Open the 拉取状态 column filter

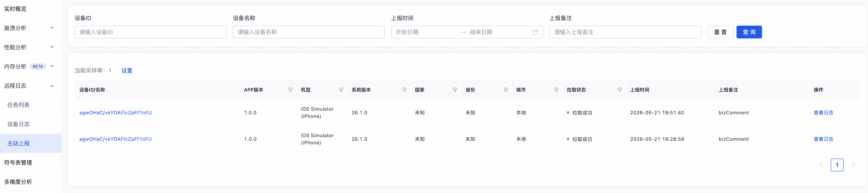click(x=619, y=90)
